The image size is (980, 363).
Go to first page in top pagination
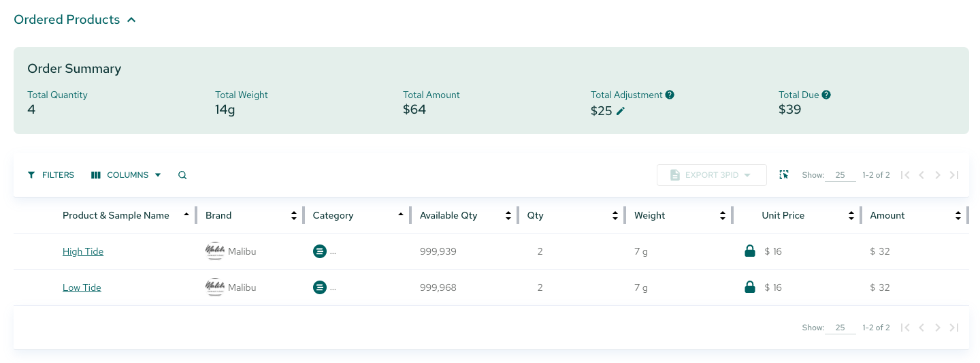(x=905, y=175)
